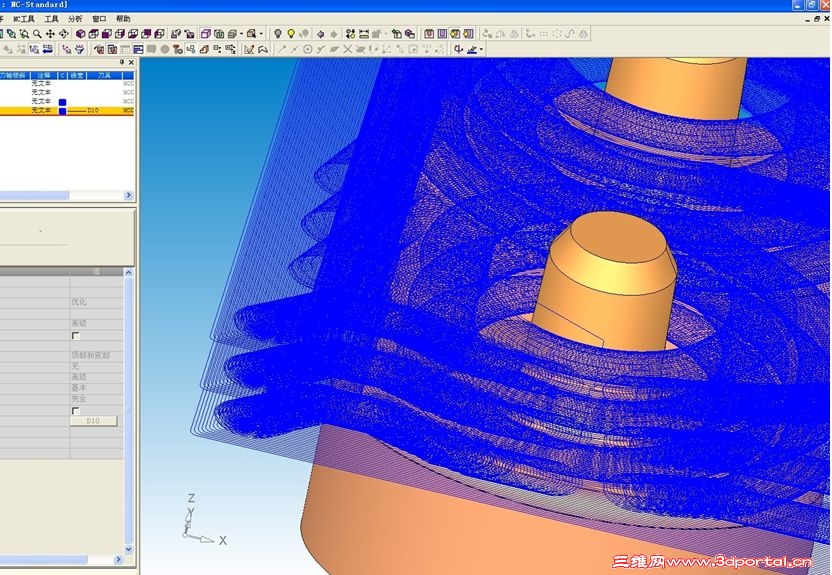Open dropdown arrow beside zoom-window cube icon
Screen dimensions: 832x575
[261, 34]
